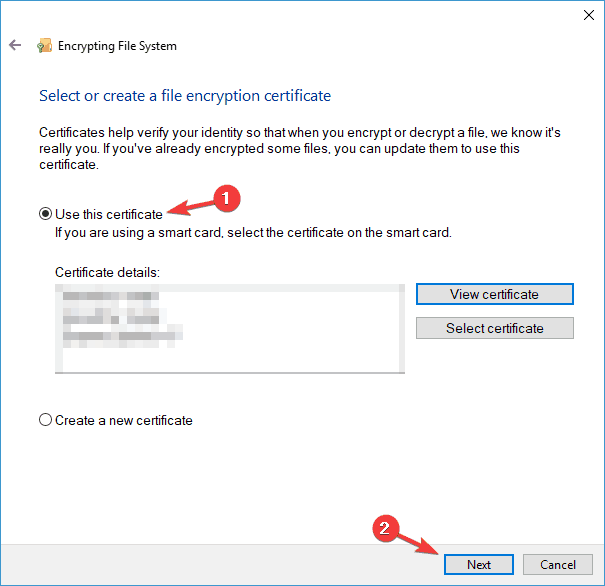
Task: Click the "Encrypting File System" window title text
Action: point(119,46)
